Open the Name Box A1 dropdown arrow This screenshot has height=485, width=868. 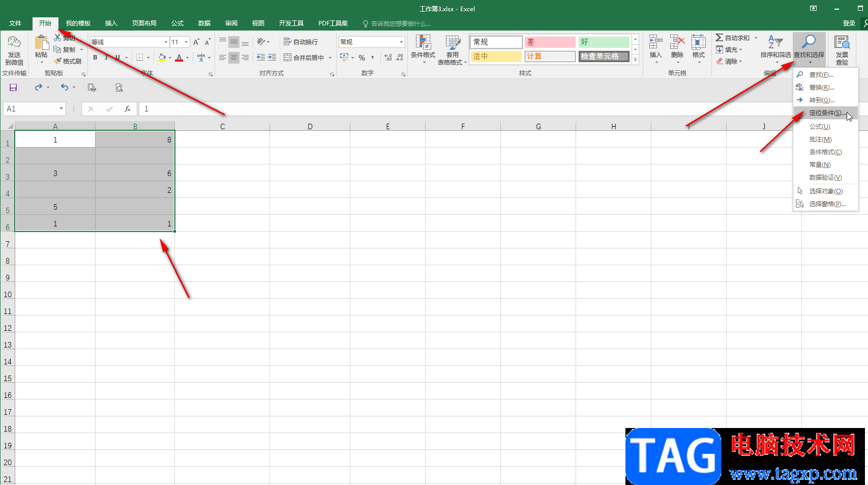[61, 109]
